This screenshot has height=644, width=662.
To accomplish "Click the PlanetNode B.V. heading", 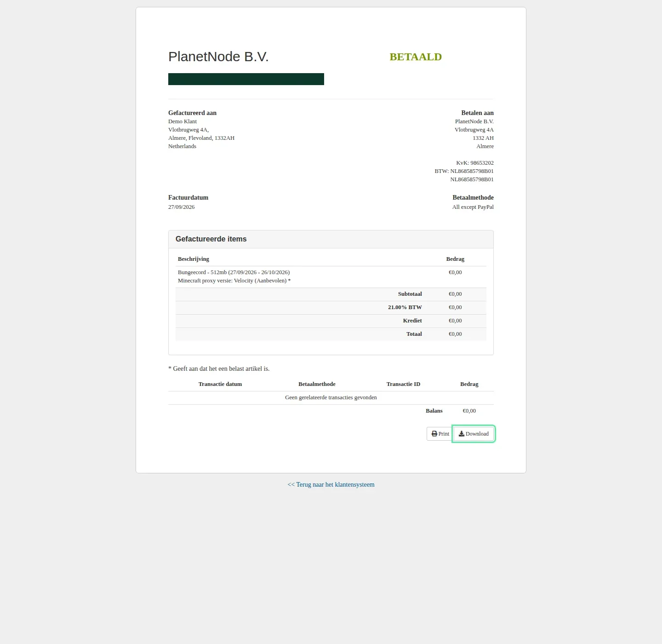I will [x=218, y=57].
